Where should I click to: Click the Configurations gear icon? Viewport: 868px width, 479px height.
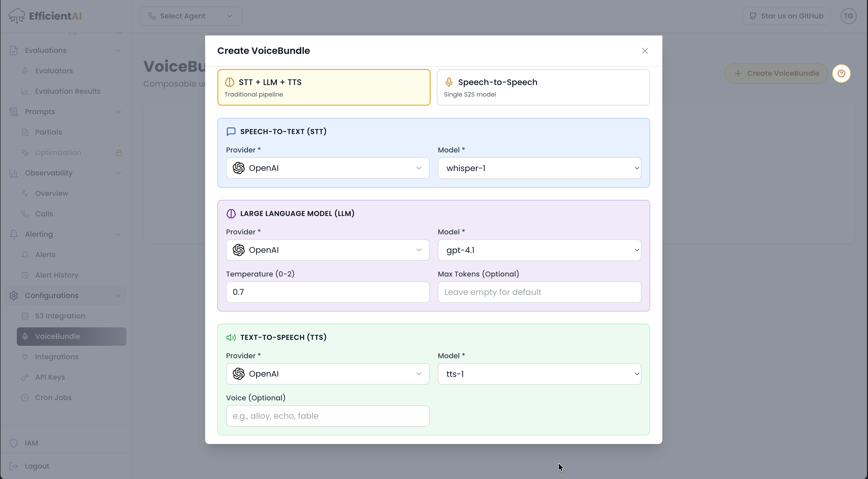coord(14,296)
